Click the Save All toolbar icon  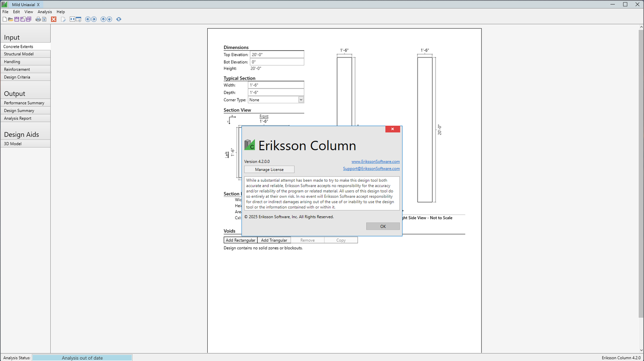(x=29, y=19)
